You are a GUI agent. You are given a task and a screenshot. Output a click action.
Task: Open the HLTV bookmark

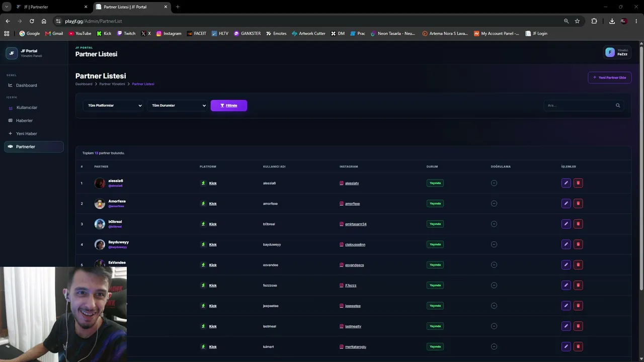pyautogui.click(x=220, y=34)
